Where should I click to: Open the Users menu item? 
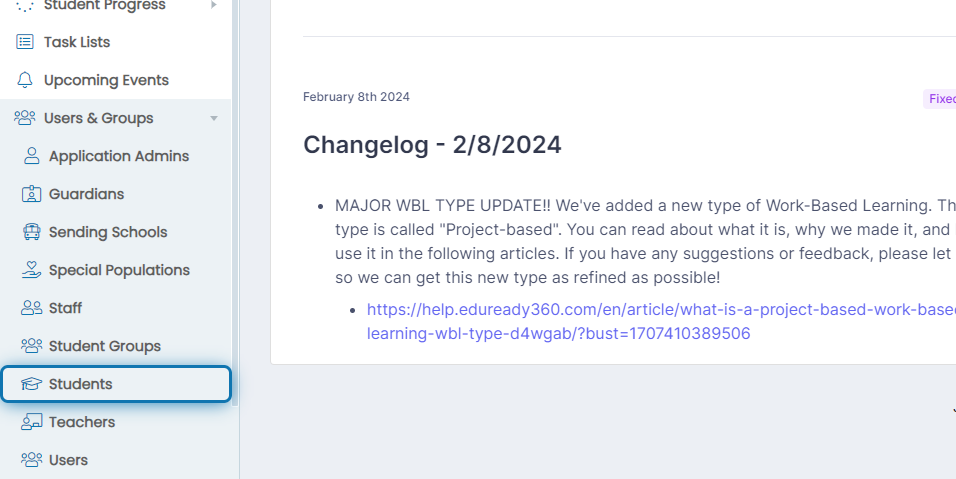click(116, 460)
